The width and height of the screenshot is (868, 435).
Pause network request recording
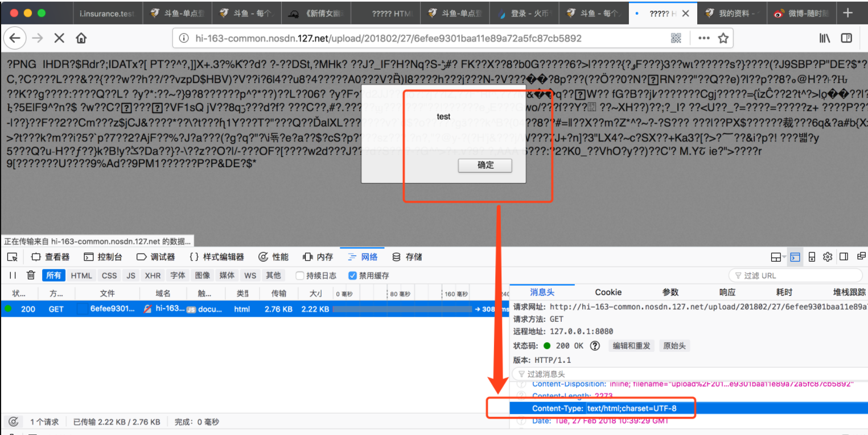[x=13, y=275]
